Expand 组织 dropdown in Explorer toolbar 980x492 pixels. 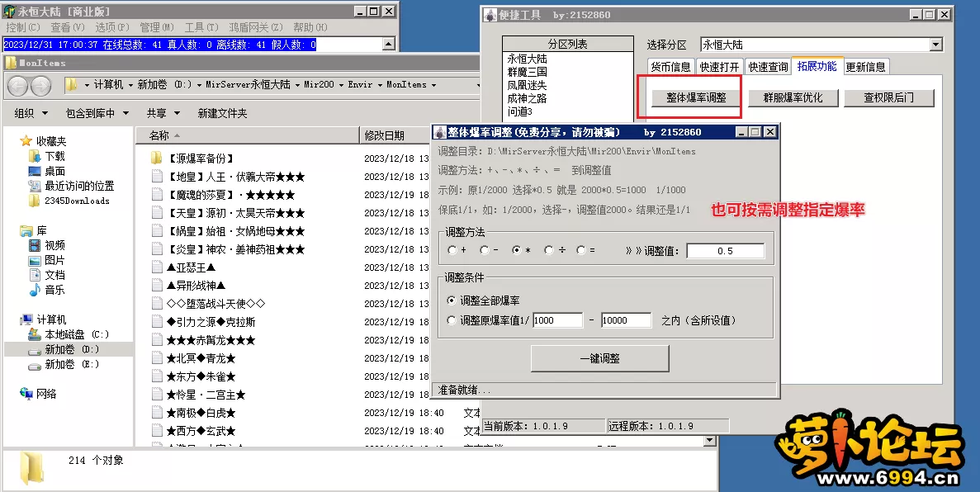pyautogui.click(x=45, y=113)
